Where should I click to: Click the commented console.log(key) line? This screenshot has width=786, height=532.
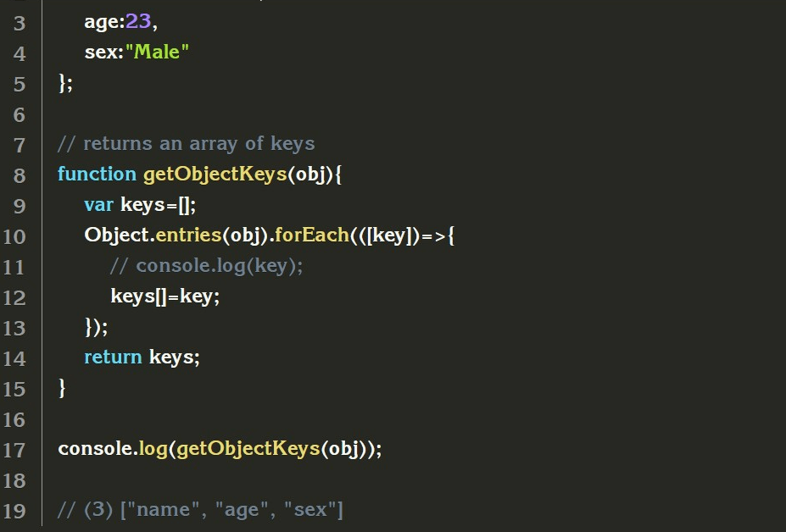click(x=207, y=266)
